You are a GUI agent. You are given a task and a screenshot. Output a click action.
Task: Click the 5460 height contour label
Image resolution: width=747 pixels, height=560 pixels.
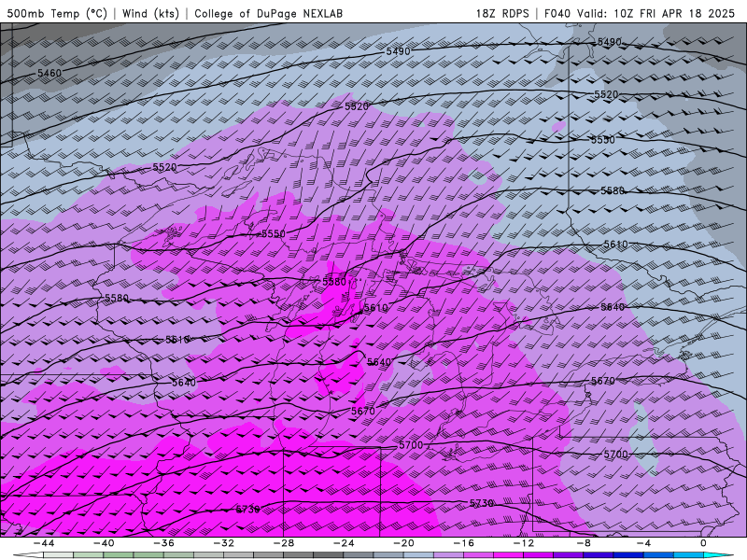coord(49,73)
